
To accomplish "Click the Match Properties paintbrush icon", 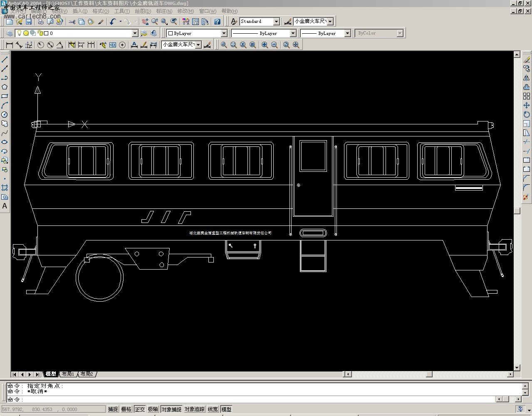I will click(x=101, y=22).
